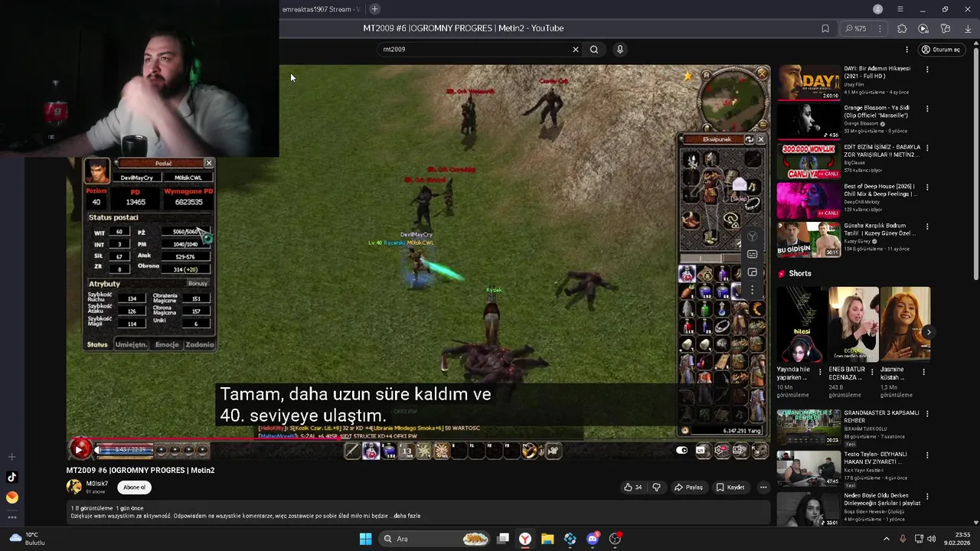This screenshot has height=551, width=980.
Task: Click the Ekwipunek refresh arrows icon
Action: point(749,139)
